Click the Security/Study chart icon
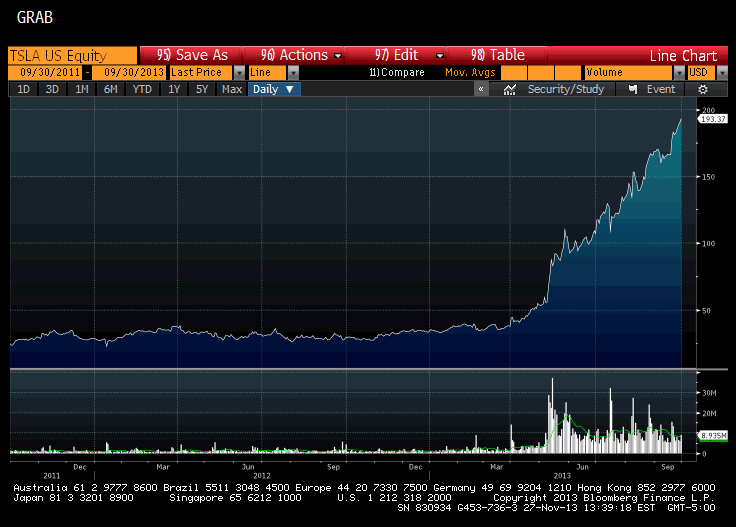This screenshot has height=527, width=736. tap(509, 90)
